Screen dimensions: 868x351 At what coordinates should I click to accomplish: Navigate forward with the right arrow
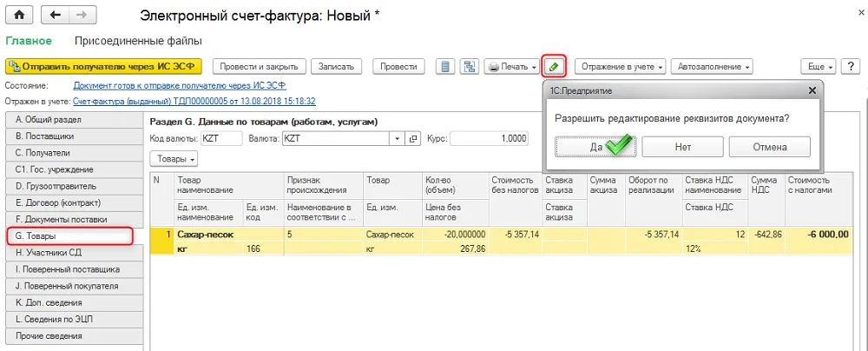coord(82,15)
